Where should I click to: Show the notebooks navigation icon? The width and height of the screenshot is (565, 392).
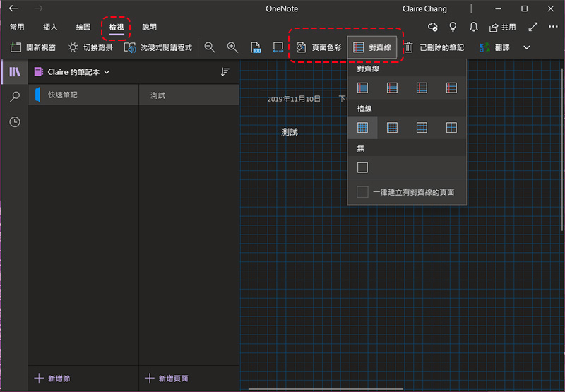14,72
